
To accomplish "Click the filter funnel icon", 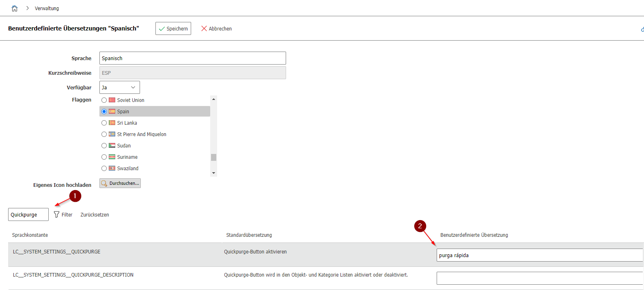I will pos(57,214).
